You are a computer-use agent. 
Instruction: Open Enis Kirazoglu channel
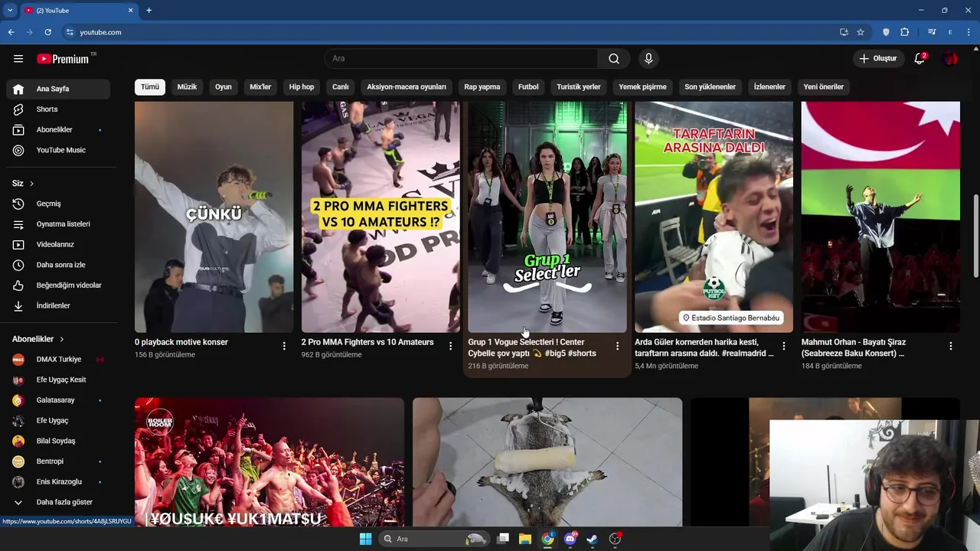point(58,482)
